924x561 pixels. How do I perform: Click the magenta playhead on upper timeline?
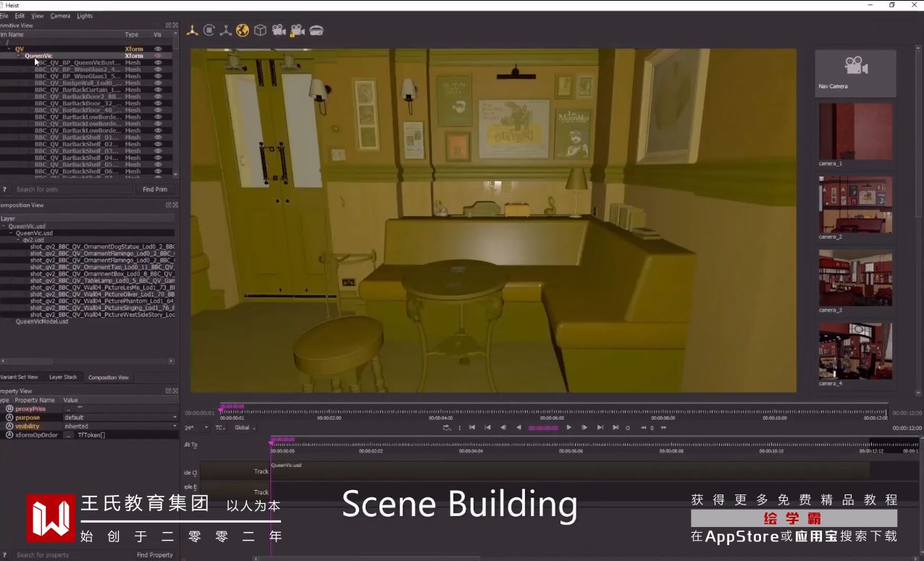(222, 409)
